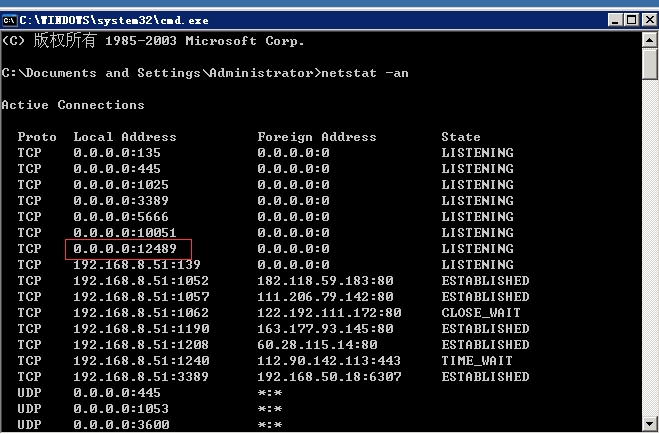659x434 pixels.
Task: Click the highlighted 0.0.0.0:12489 local address
Action: 125,249
